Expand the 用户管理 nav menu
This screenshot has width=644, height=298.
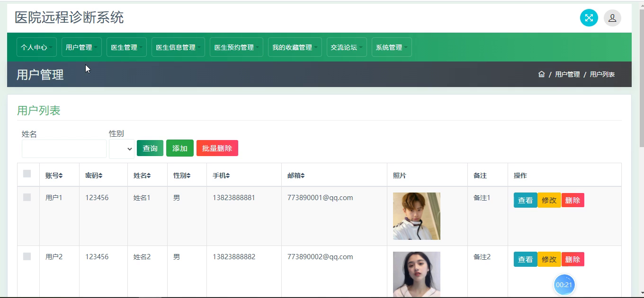[81, 47]
